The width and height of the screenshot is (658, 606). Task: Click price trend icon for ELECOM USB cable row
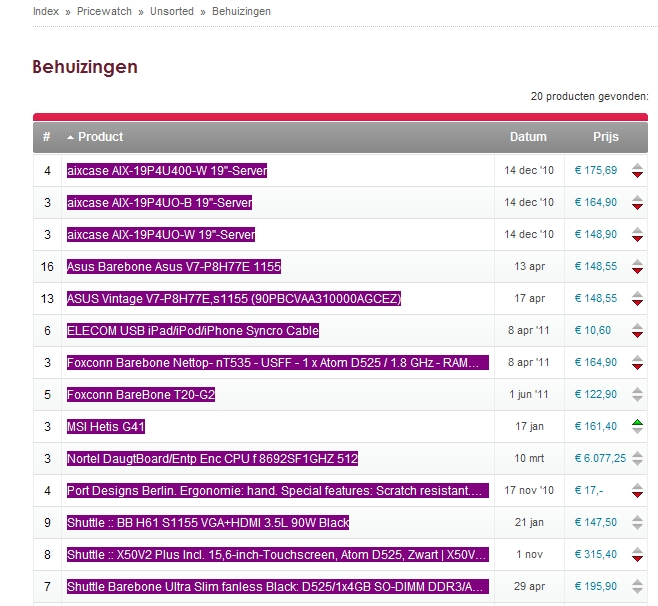click(637, 331)
